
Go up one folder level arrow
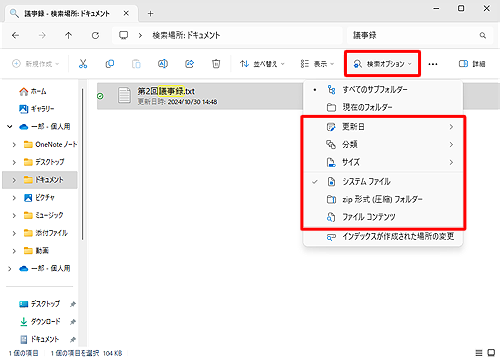coord(69,35)
